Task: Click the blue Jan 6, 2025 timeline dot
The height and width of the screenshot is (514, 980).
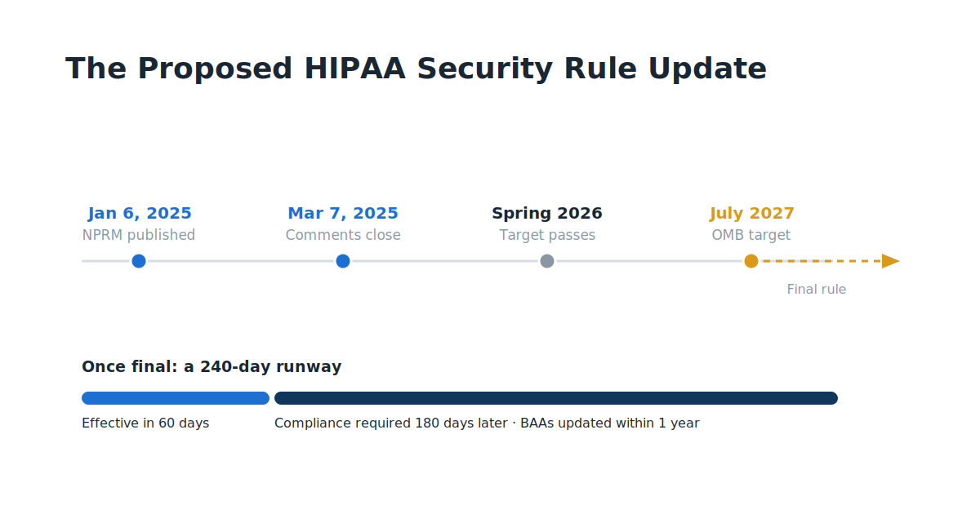Action: pos(139,261)
